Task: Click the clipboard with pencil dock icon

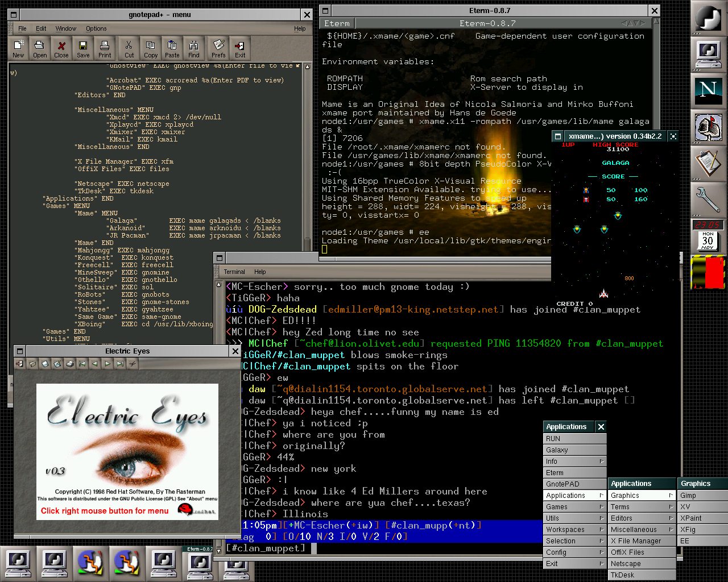Action: pyautogui.click(x=709, y=164)
